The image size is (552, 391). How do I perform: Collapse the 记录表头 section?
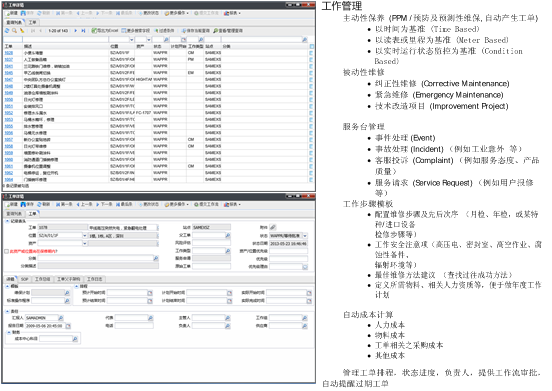coord(7,221)
